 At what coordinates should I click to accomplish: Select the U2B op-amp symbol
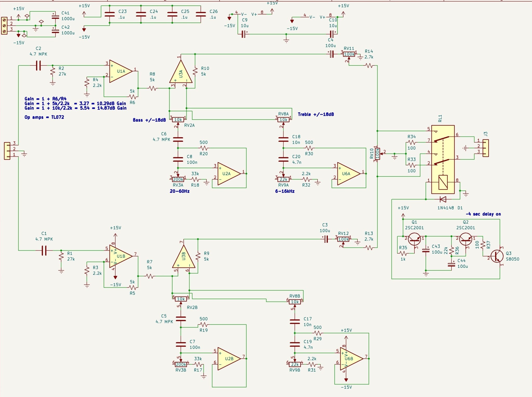click(229, 359)
